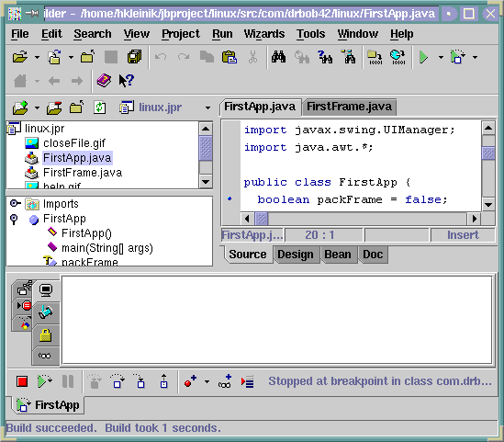Click the Debug project icon

(458, 57)
